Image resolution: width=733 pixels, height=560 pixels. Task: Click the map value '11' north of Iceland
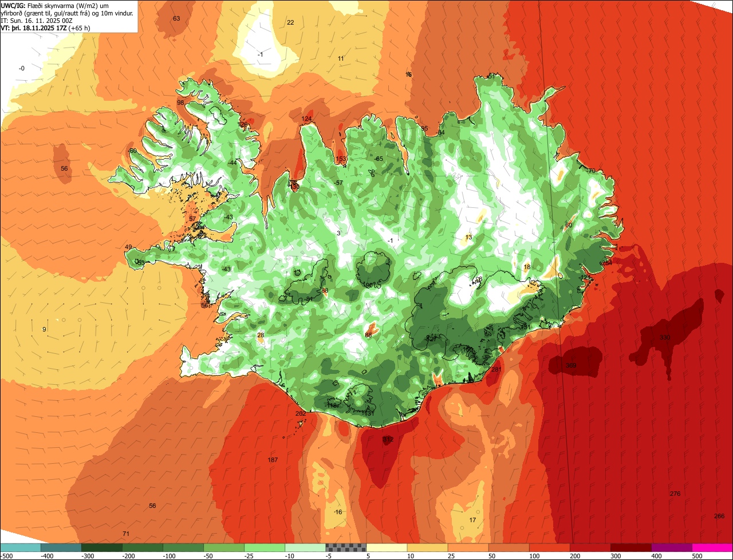pyautogui.click(x=341, y=58)
